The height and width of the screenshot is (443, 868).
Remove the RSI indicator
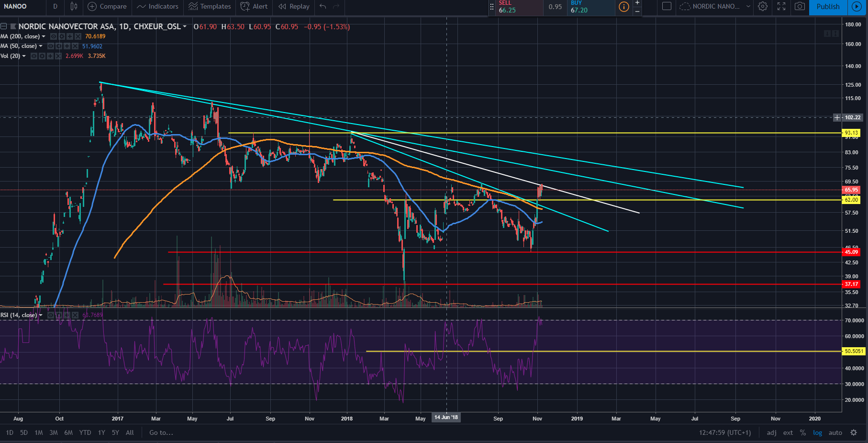point(75,315)
